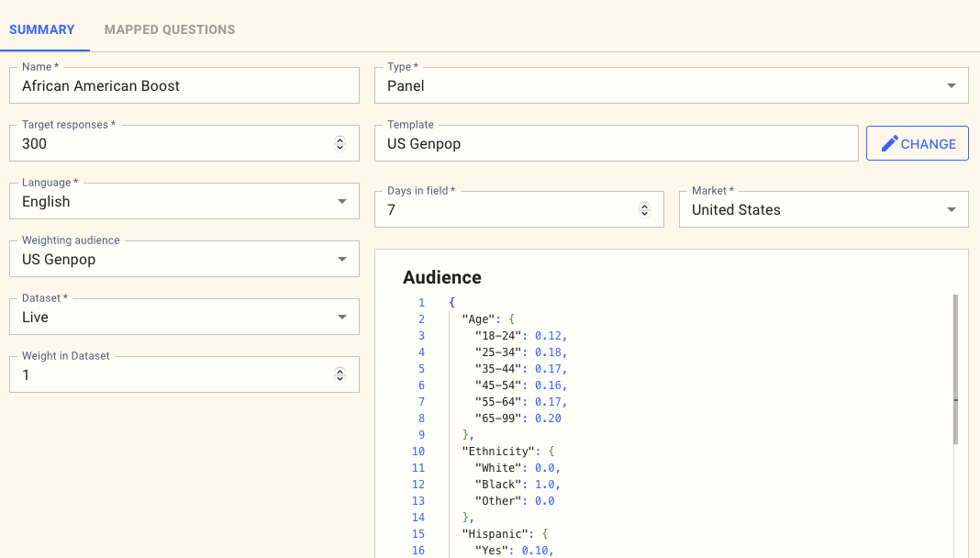The image size is (980, 558).
Task: Click into the Template field US Genpop
Action: pyautogui.click(x=615, y=144)
